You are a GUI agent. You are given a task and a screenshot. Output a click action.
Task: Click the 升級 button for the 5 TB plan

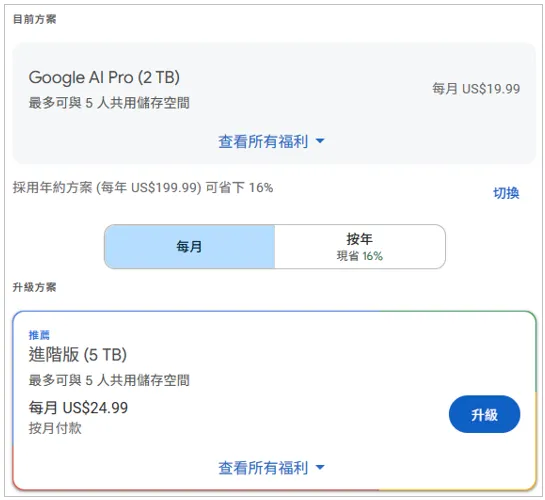(484, 414)
